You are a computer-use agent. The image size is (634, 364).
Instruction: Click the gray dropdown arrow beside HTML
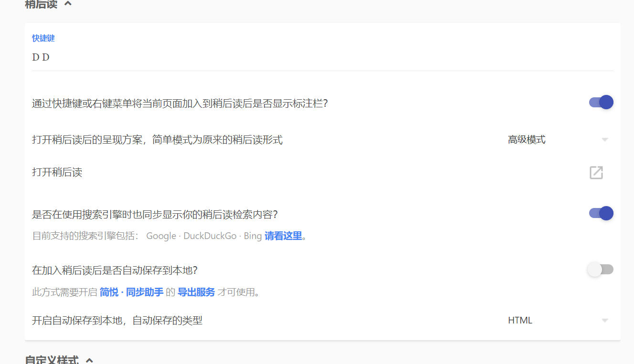click(x=605, y=320)
